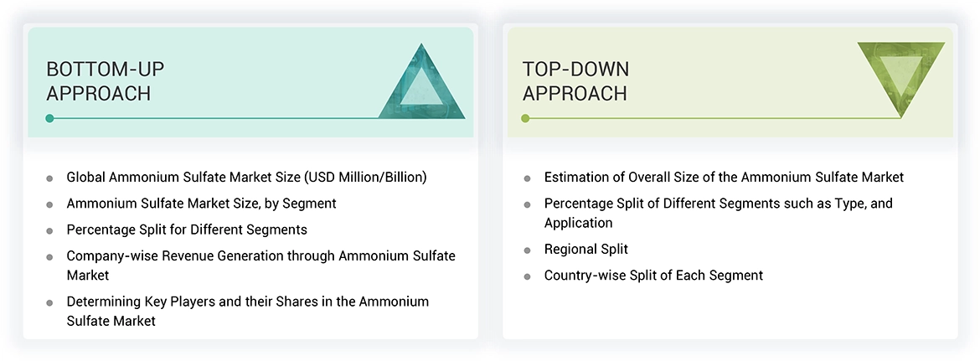Viewport: 980px width, 361px height.
Task: Click bullet dot beside Percentage Split for Different Segments
Action: point(49,230)
